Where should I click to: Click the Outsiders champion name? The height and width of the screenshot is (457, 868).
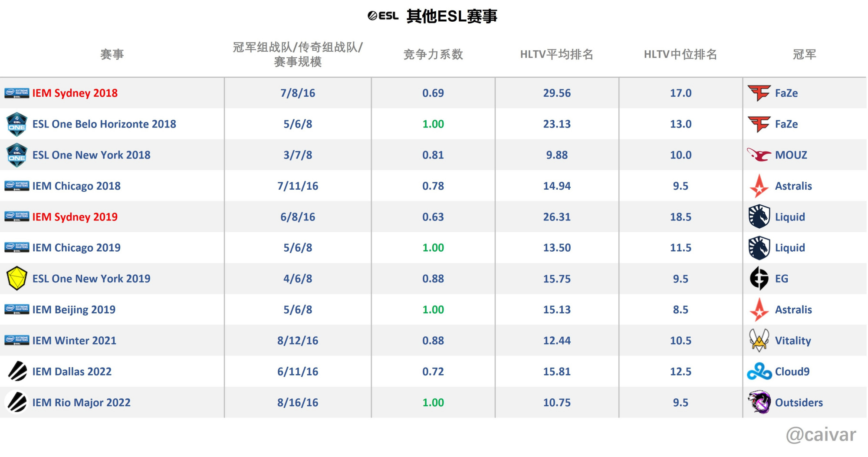[799, 402]
